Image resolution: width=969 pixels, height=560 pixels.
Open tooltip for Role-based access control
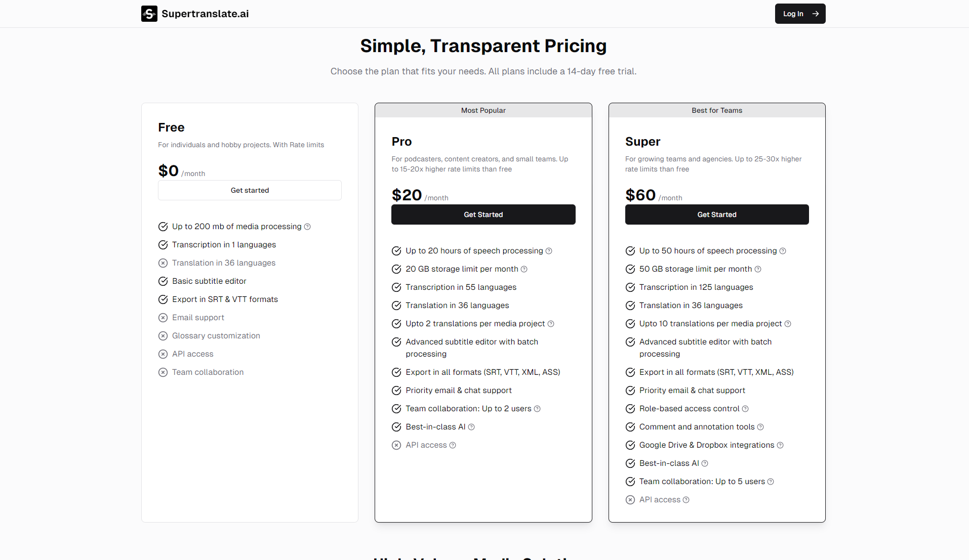[746, 408]
